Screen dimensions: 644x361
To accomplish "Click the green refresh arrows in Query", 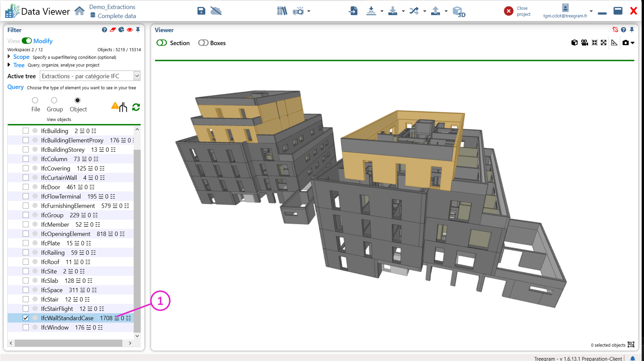I will tap(136, 107).
